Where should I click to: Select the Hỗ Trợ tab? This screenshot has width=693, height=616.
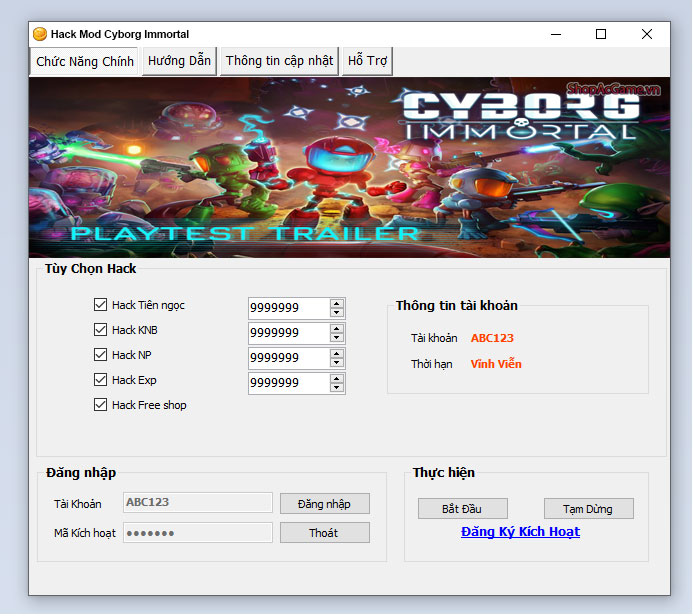point(367,61)
